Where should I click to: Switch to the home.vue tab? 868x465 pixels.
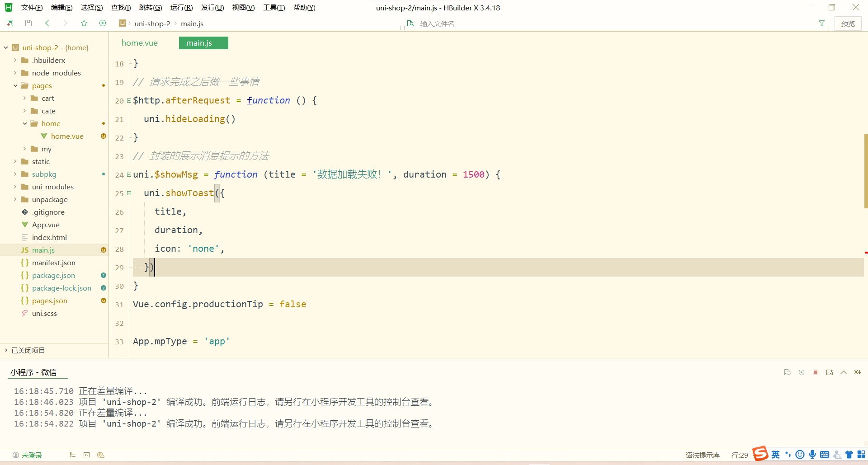(139, 42)
